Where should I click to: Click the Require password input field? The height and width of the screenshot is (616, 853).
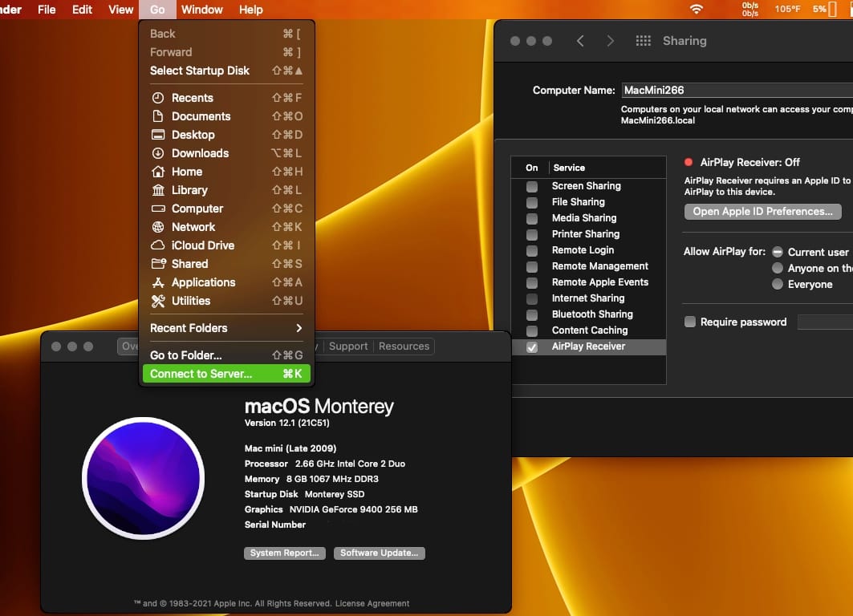coord(825,322)
